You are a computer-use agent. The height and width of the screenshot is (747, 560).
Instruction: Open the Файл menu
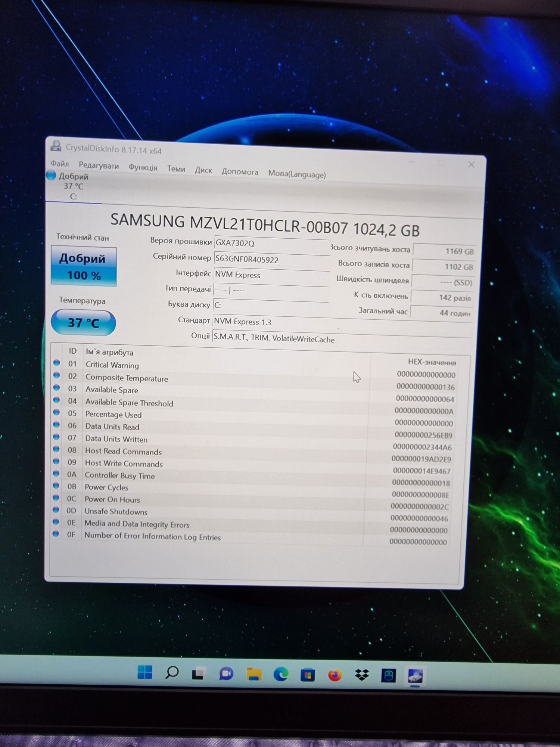[x=60, y=163]
